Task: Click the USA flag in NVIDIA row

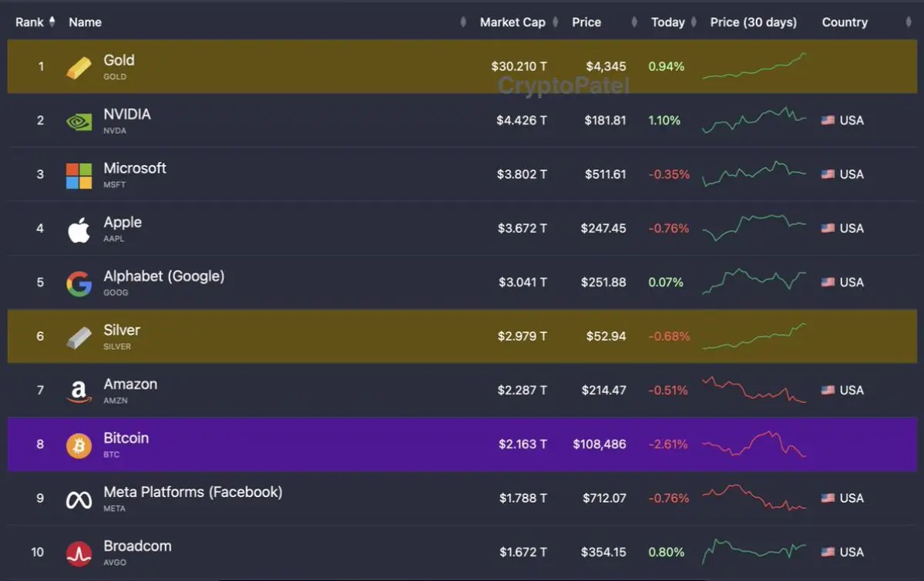Action: 828,120
